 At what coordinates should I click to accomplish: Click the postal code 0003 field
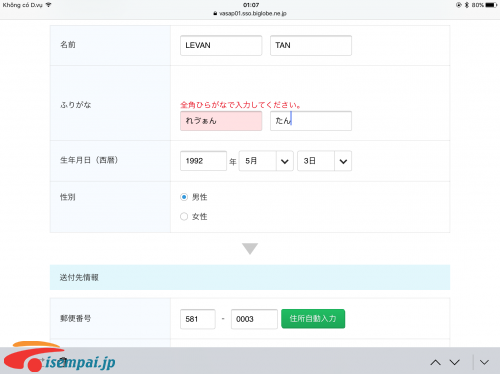pyautogui.click(x=254, y=319)
